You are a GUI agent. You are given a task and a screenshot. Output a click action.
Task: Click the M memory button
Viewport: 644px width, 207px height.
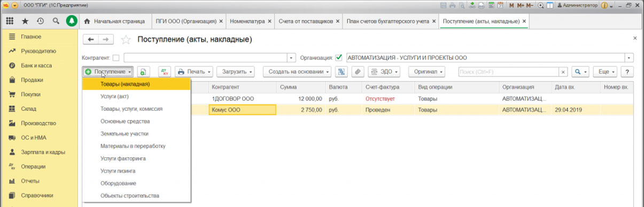[511, 5]
